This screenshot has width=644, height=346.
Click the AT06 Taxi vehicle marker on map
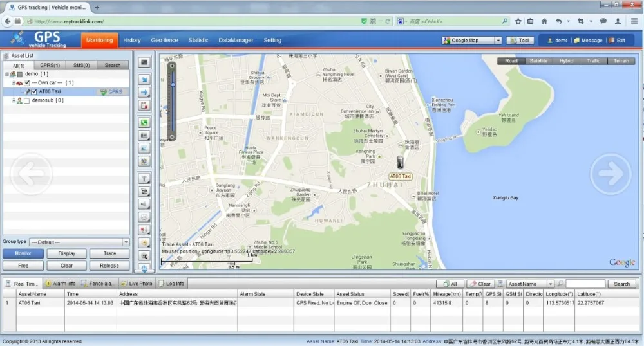[x=401, y=162]
